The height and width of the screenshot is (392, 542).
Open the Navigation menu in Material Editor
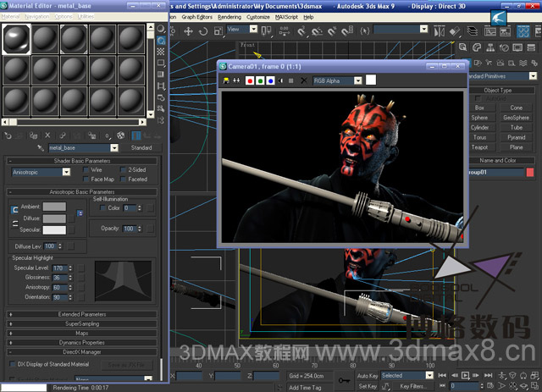(x=37, y=16)
